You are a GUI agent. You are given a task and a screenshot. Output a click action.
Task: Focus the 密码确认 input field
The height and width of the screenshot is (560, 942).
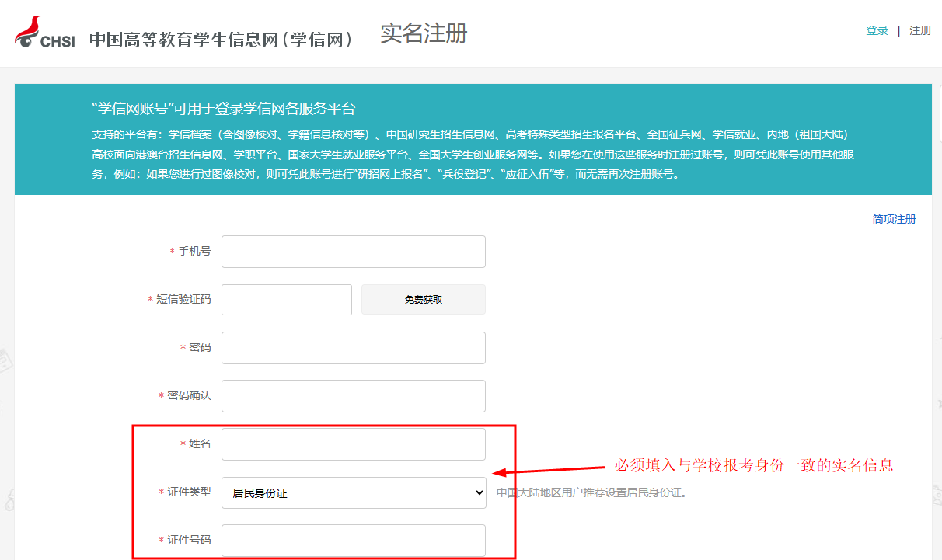[x=354, y=396]
